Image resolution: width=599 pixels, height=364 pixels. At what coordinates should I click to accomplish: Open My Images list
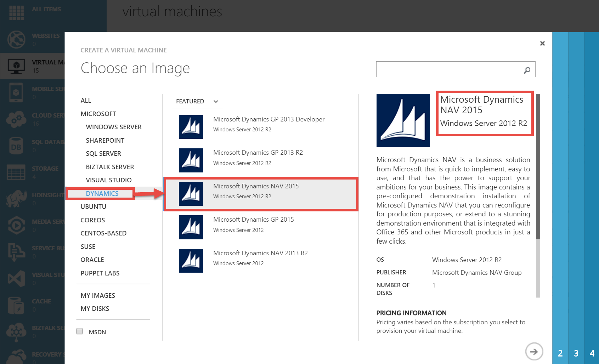pyautogui.click(x=98, y=296)
